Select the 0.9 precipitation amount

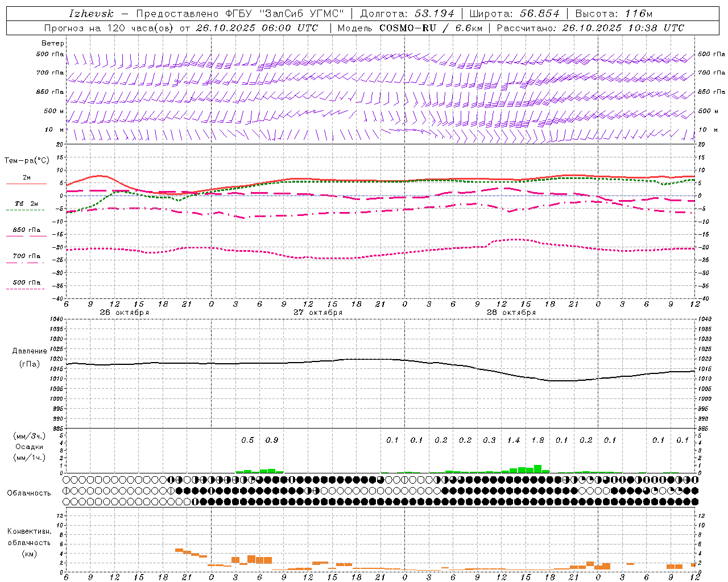pyautogui.click(x=272, y=440)
